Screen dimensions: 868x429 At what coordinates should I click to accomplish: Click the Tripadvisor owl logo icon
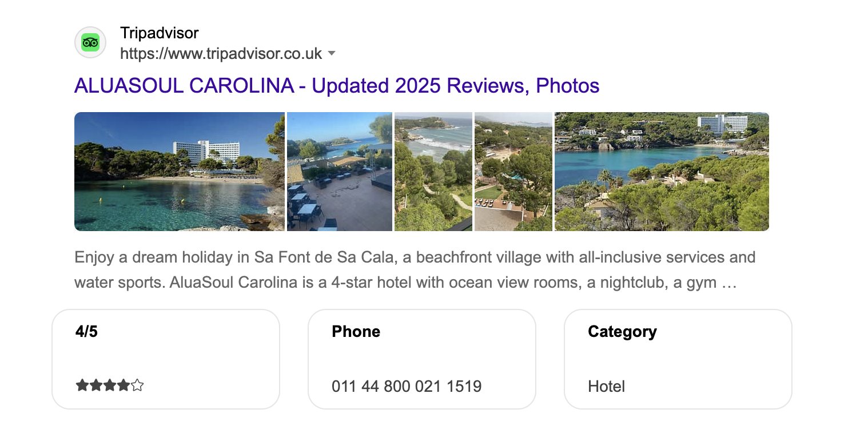click(90, 42)
